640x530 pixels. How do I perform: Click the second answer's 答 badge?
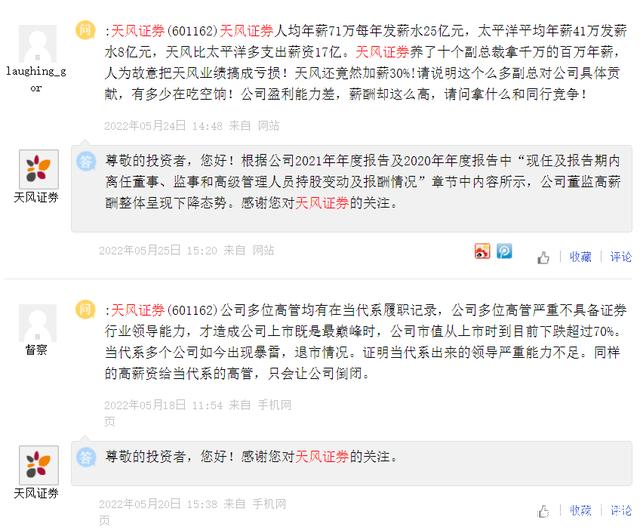(86, 456)
